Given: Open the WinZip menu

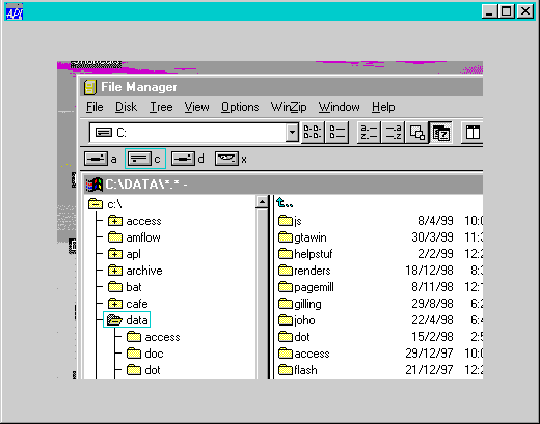Looking at the screenshot, I should [x=288, y=107].
